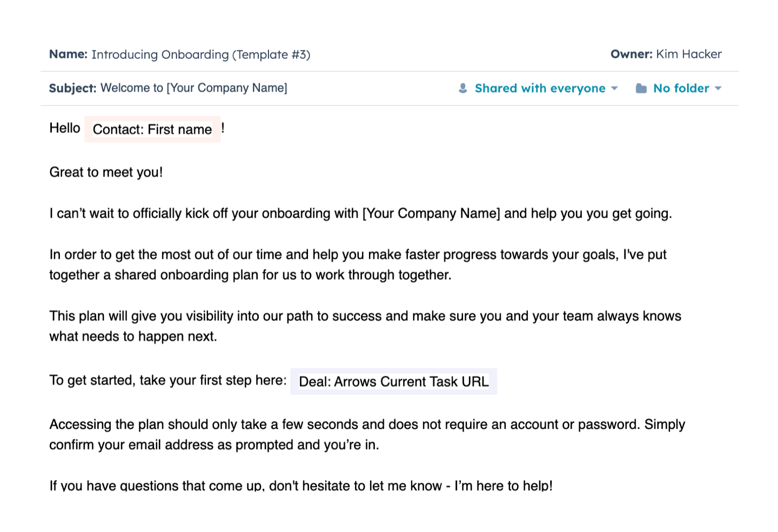Place cursor in Great to meet you! line
The height and width of the screenshot is (532, 778).
click(106, 172)
